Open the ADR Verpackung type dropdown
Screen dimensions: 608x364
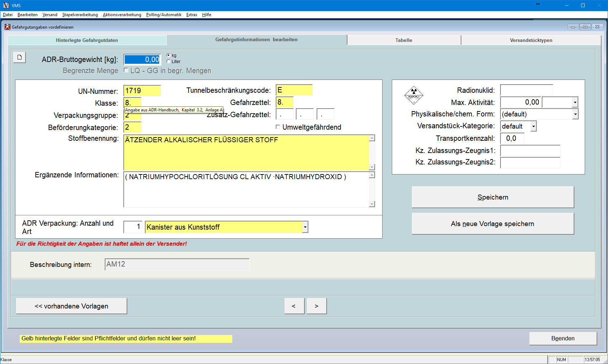tap(305, 227)
